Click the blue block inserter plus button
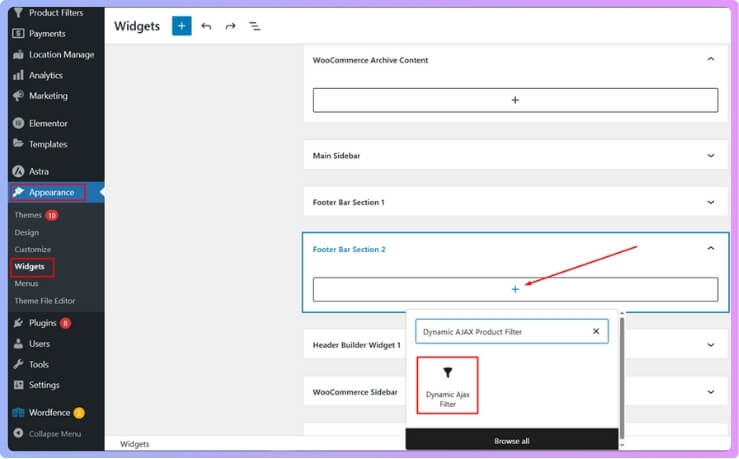Screen dimensions: 739x459 (x=181, y=26)
